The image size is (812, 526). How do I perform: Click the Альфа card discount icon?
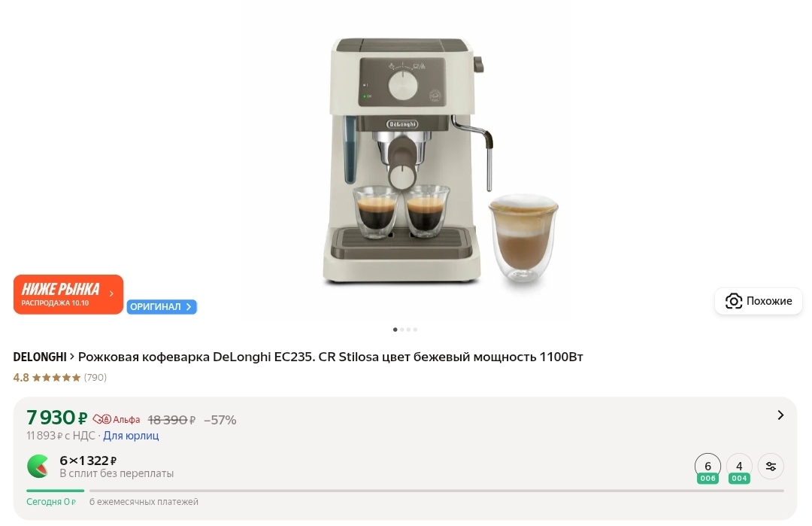tap(102, 418)
